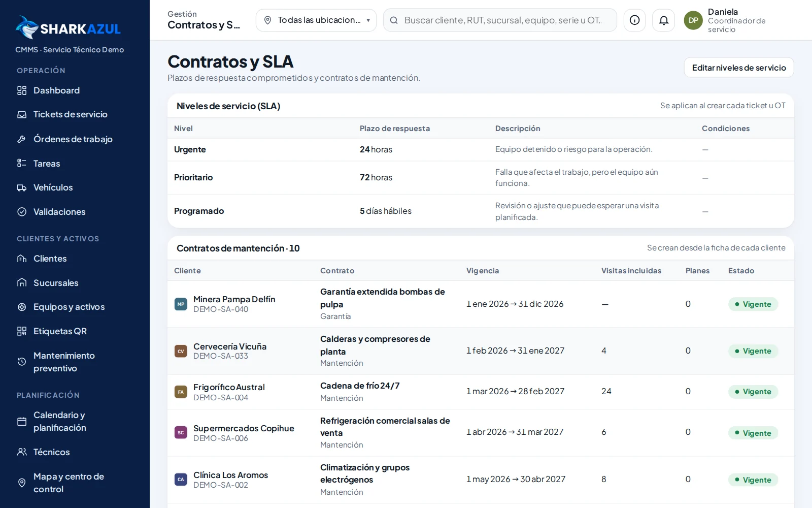Click the Tickets de servicio inbox icon
Image resolution: width=812 pixels, height=508 pixels.
[22, 114]
